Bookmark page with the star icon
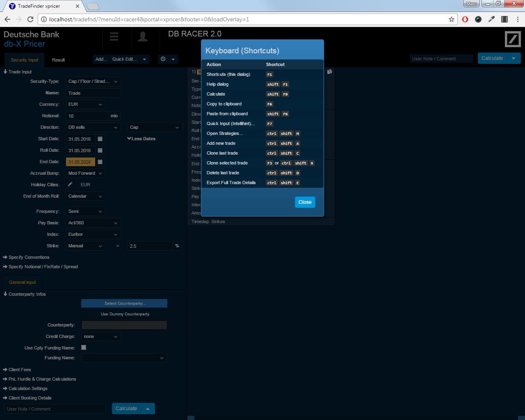 (452, 19)
